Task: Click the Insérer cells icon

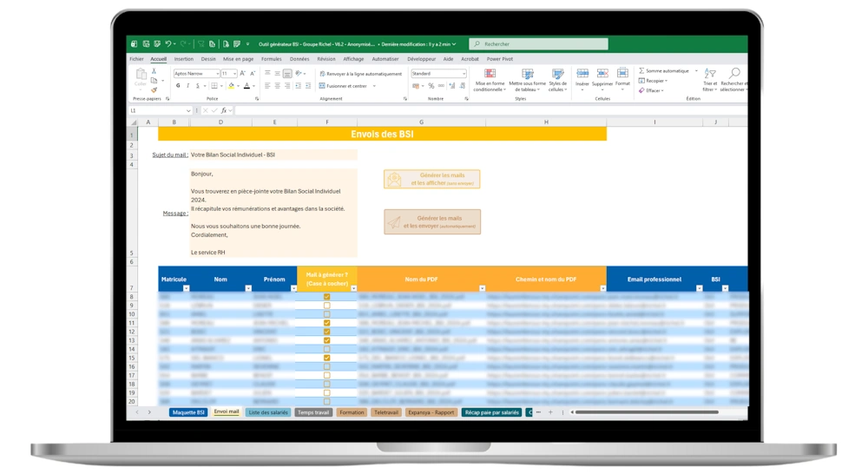Action: point(582,74)
